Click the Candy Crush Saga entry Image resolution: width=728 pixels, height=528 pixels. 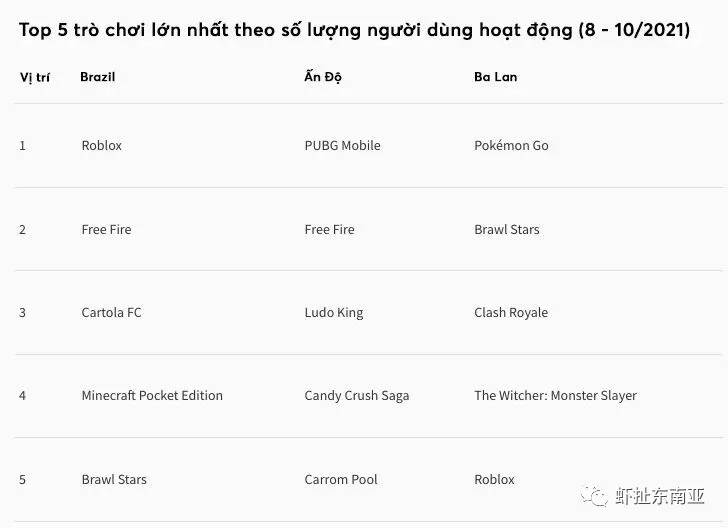pyautogui.click(x=357, y=396)
